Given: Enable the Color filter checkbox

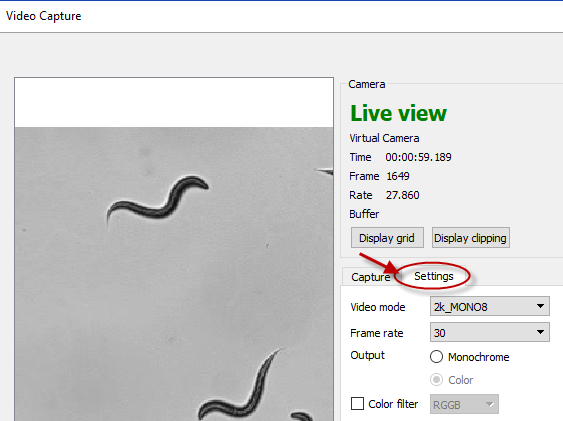Looking at the screenshot, I should pyautogui.click(x=357, y=403).
